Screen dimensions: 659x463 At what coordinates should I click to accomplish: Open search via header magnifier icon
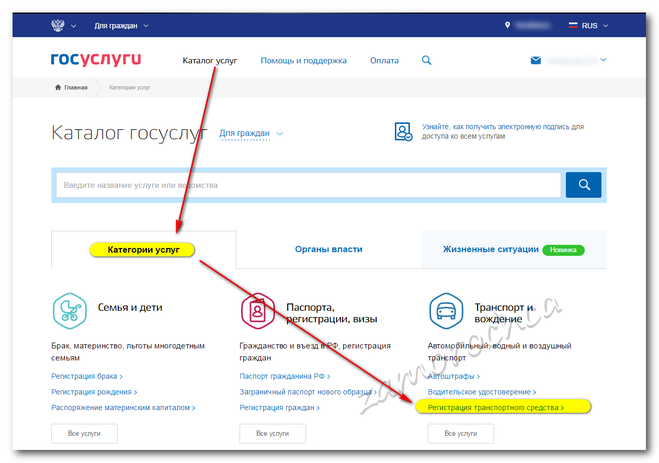point(427,61)
